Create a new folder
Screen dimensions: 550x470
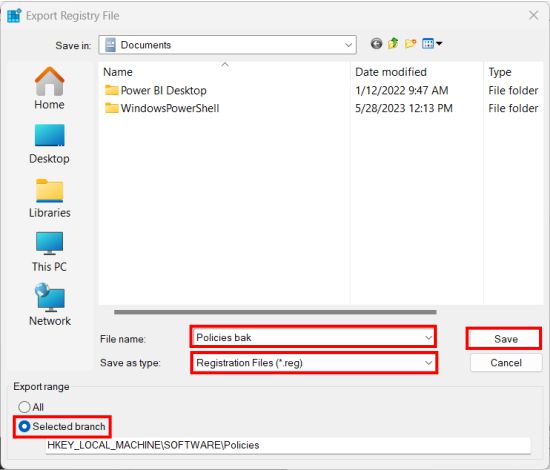pos(410,44)
